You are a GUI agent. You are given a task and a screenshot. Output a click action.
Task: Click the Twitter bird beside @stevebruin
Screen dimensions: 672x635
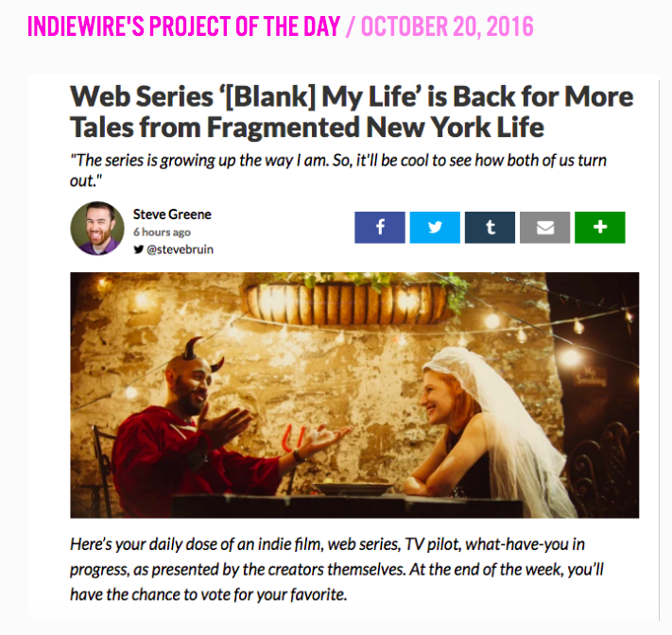point(138,249)
